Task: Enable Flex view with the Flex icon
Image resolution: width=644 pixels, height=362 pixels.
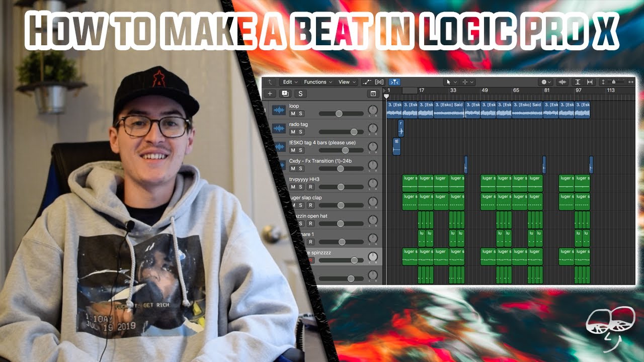Action: click(x=379, y=82)
